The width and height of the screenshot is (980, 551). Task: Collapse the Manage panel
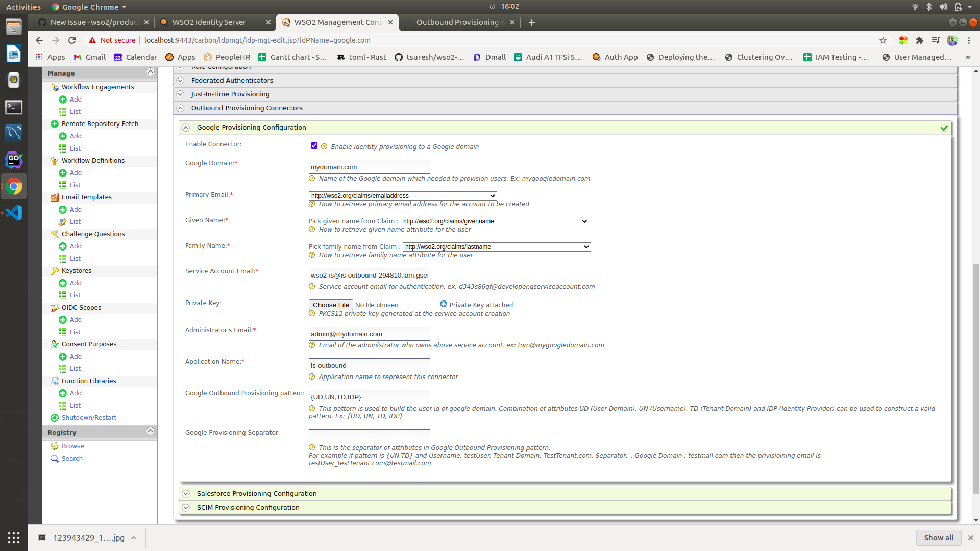pos(150,71)
